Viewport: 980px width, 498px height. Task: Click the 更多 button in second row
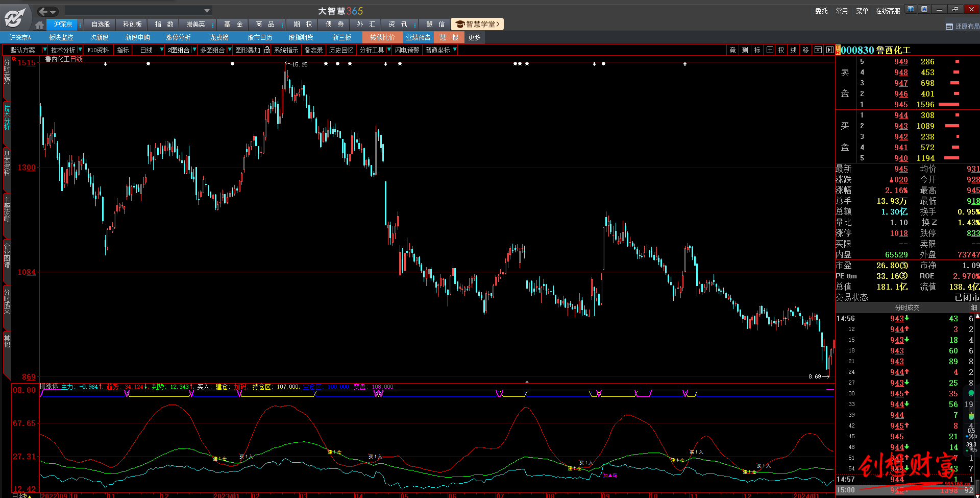(474, 37)
